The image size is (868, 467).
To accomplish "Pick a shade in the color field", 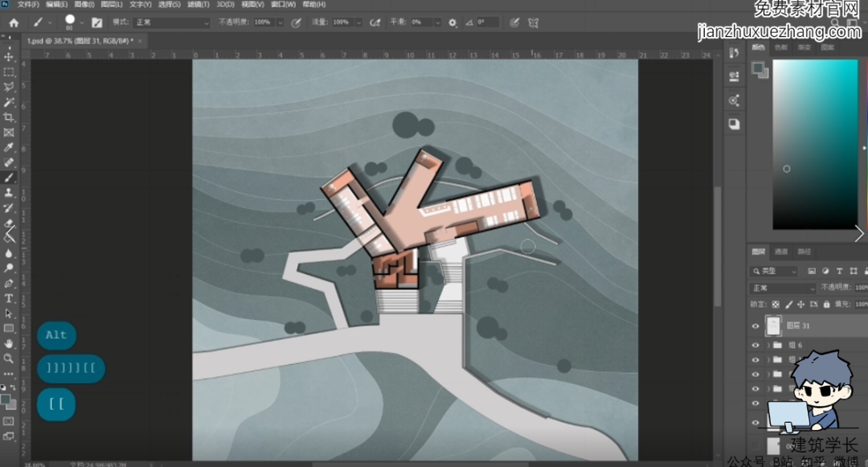I will [815, 145].
